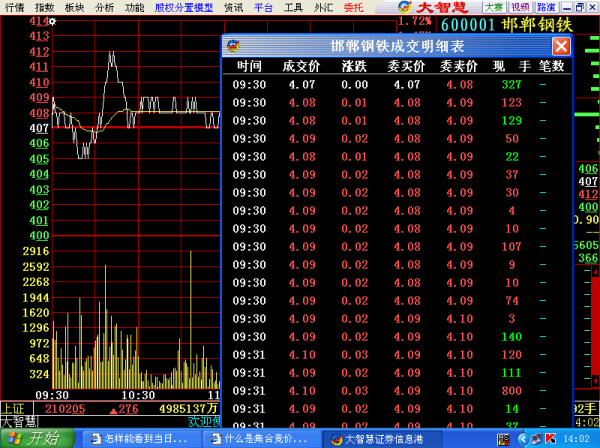Open the 分析 menu

tap(104, 7)
